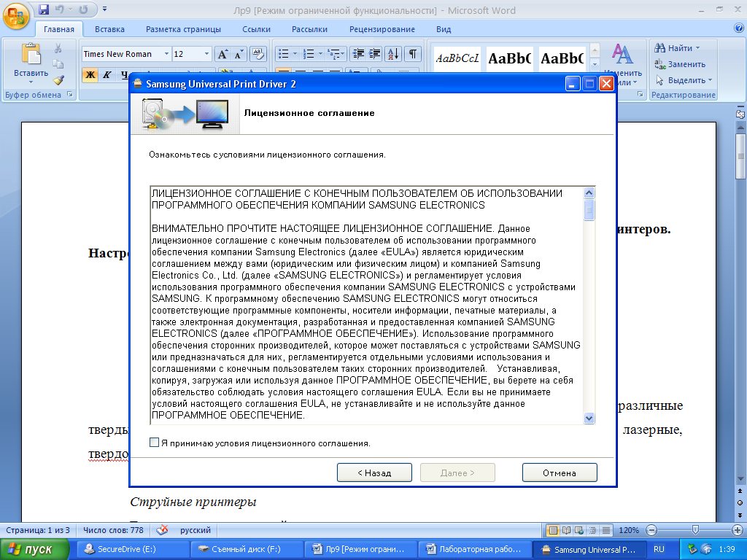
Task: Click the large Paste clipboard icon
Action: coord(31,54)
